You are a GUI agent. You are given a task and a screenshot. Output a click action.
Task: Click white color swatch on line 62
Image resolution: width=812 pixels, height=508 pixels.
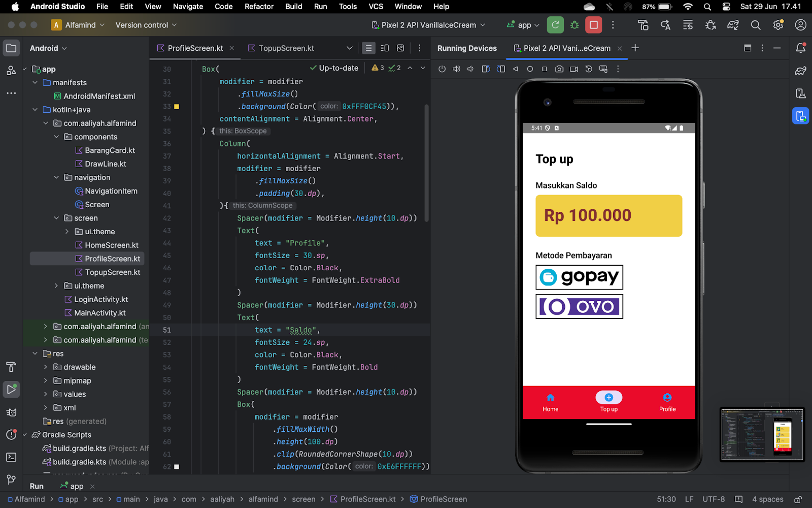[177, 467]
